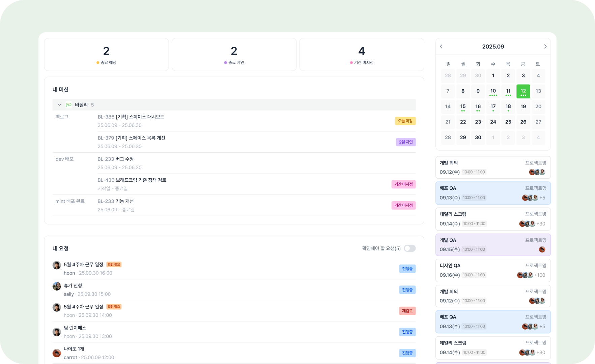
Task: Go to previous month in calendar
Action: (x=441, y=47)
